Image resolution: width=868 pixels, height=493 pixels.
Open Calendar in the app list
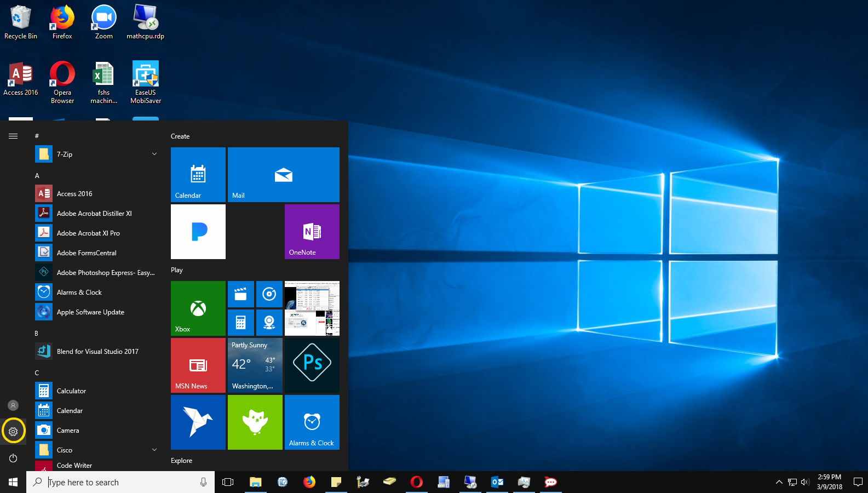tap(97, 411)
